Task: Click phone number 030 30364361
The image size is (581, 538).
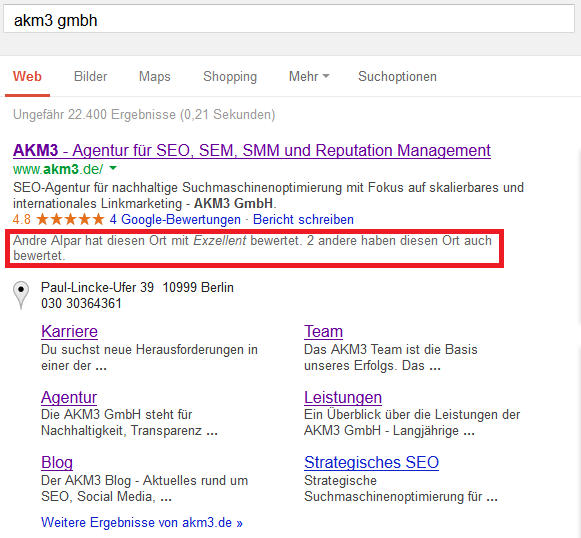Action: pos(81,303)
